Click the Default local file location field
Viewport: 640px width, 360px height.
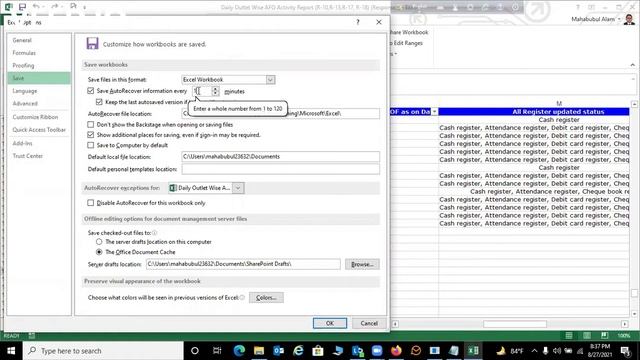pyautogui.click(x=280, y=156)
